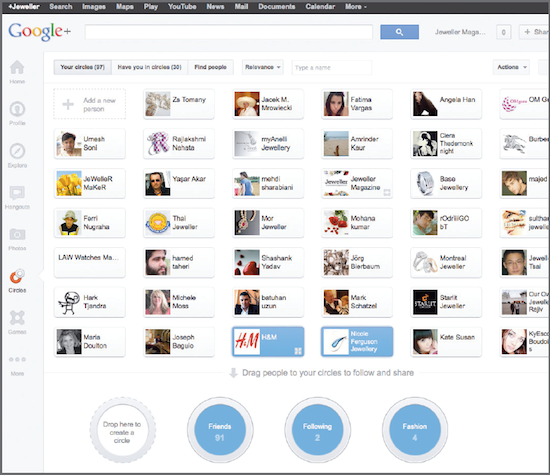Select the Friends circle
The image size is (550, 475).
point(220,430)
